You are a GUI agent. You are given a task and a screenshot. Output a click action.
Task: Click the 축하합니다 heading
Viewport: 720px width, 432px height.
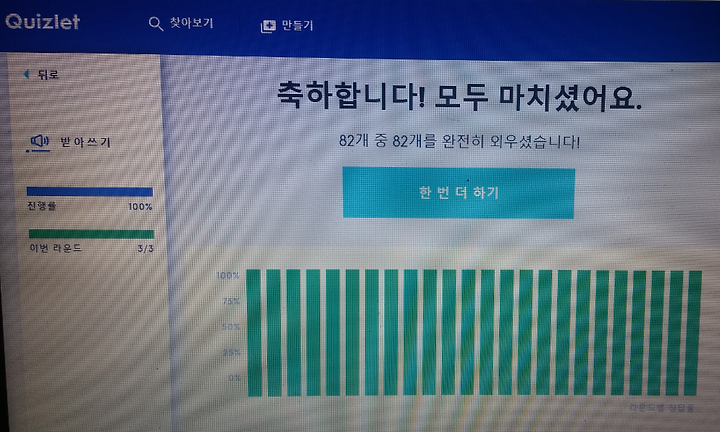point(459,95)
